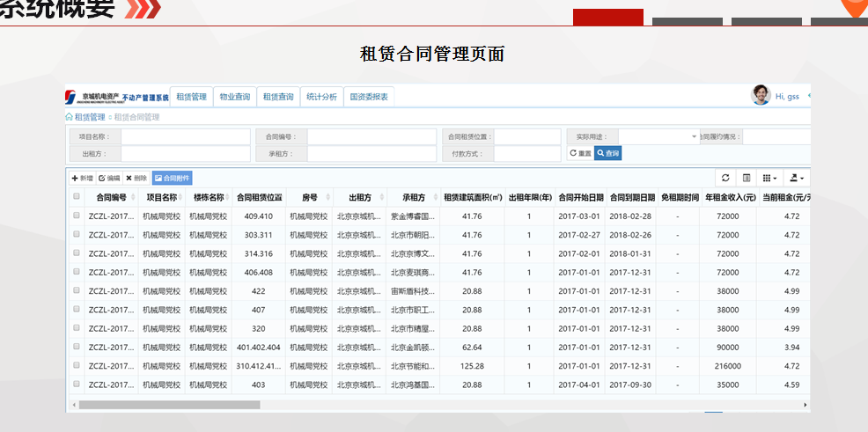Refresh the table with the refresh icon
Screen dimensions: 868x432
click(725, 178)
